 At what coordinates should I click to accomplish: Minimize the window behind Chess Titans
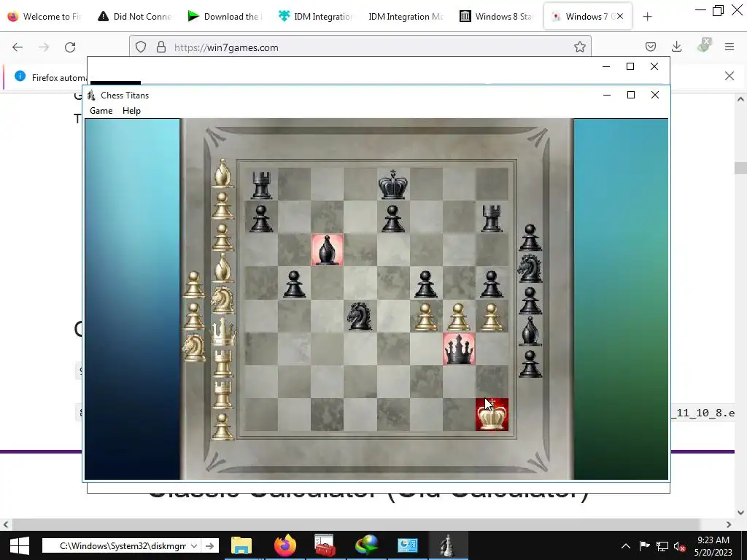606,66
